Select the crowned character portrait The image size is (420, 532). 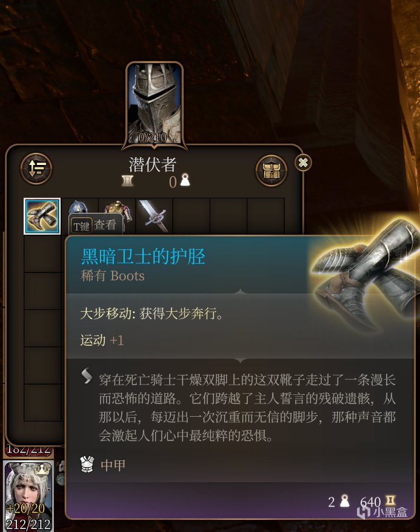pyautogui.click(x=28, y=496)
